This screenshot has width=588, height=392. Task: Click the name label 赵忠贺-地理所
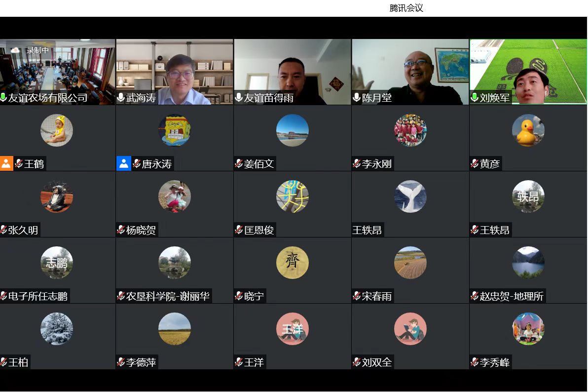[x=512, y=296]
